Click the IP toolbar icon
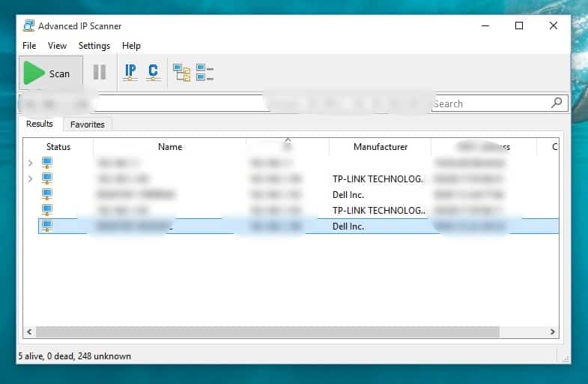Image resolution: width=588 pixels, height=384 pixels. (x=130, y=73)
